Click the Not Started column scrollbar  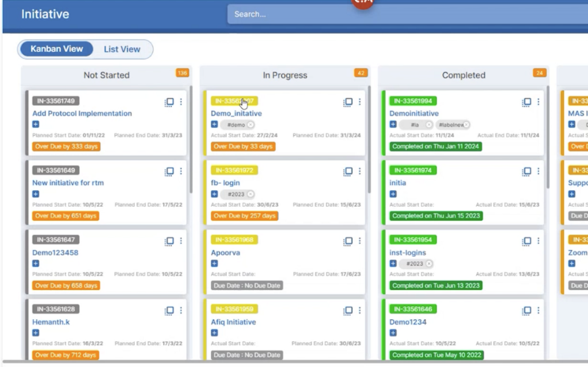pyautogui.click(x=191, y=138)
